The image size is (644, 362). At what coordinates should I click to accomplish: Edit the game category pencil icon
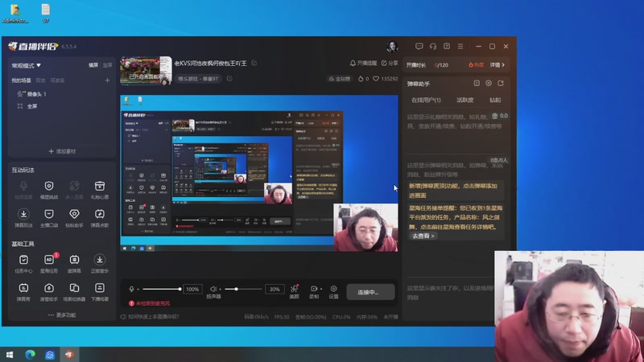(229, 78)
